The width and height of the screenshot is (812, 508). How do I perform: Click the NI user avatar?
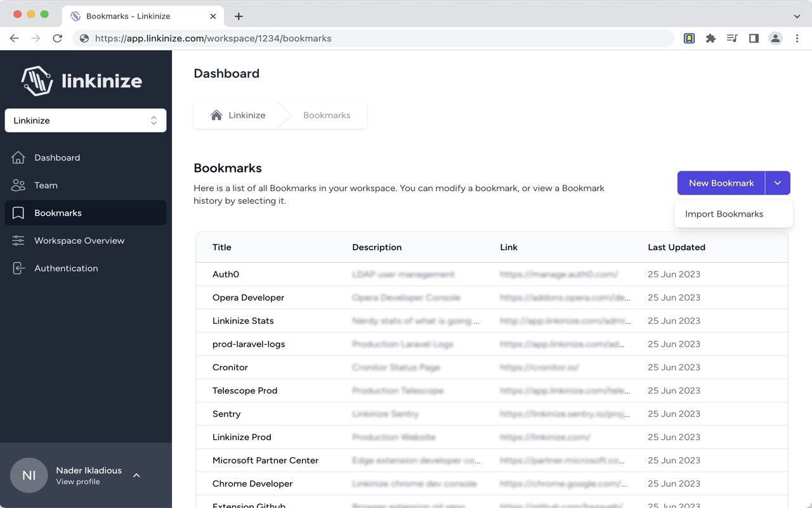tap(29, 475)
